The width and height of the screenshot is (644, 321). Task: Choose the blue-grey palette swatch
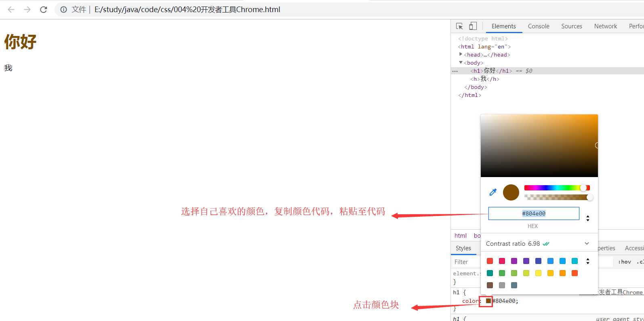point(514,285)
